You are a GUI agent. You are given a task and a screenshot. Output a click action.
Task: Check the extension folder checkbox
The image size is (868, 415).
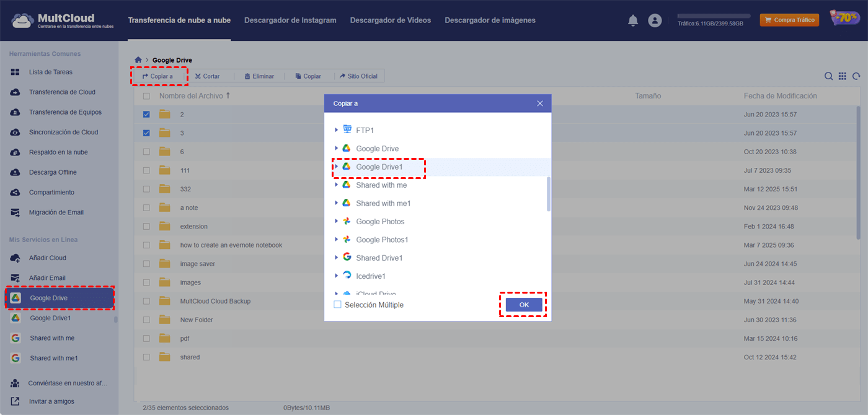coord(146,227)
